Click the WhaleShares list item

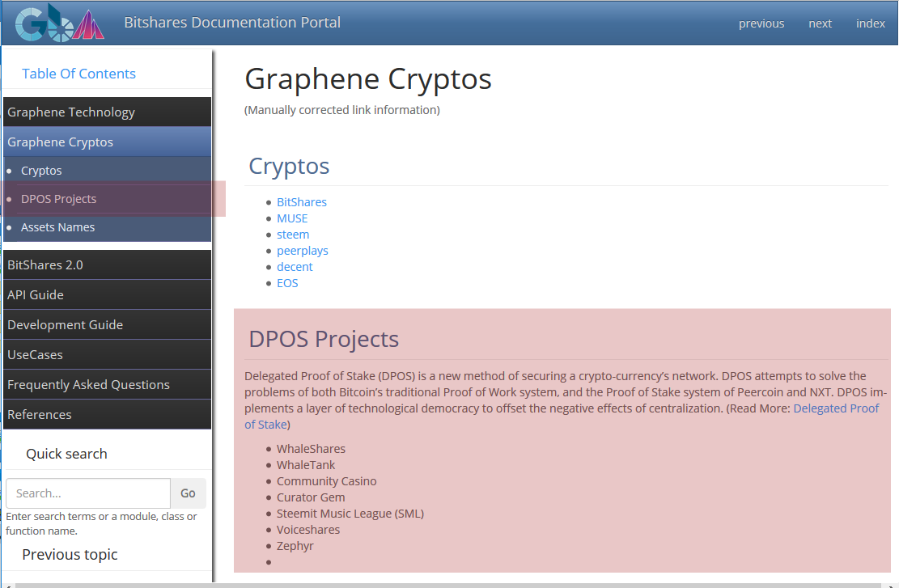point(311,449)
